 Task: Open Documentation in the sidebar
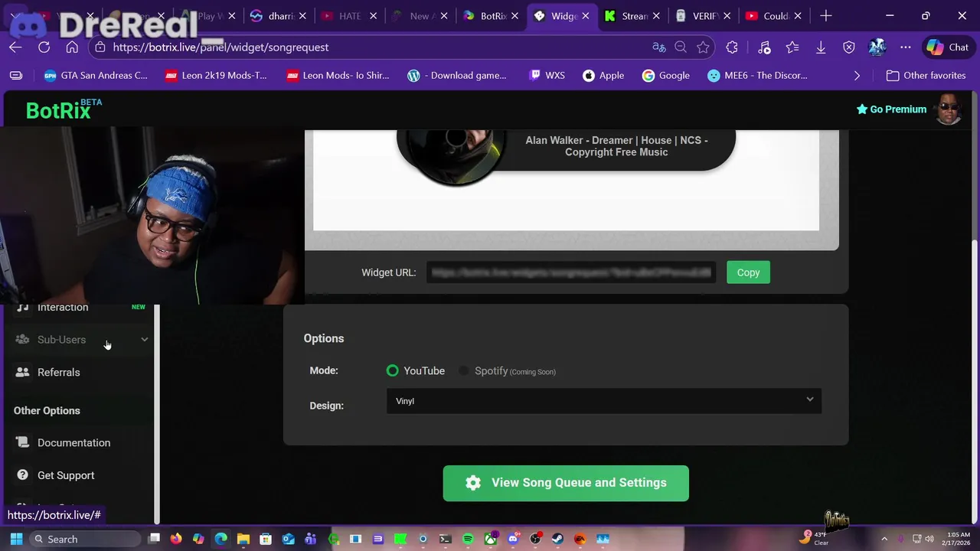(x=73, y=443)
